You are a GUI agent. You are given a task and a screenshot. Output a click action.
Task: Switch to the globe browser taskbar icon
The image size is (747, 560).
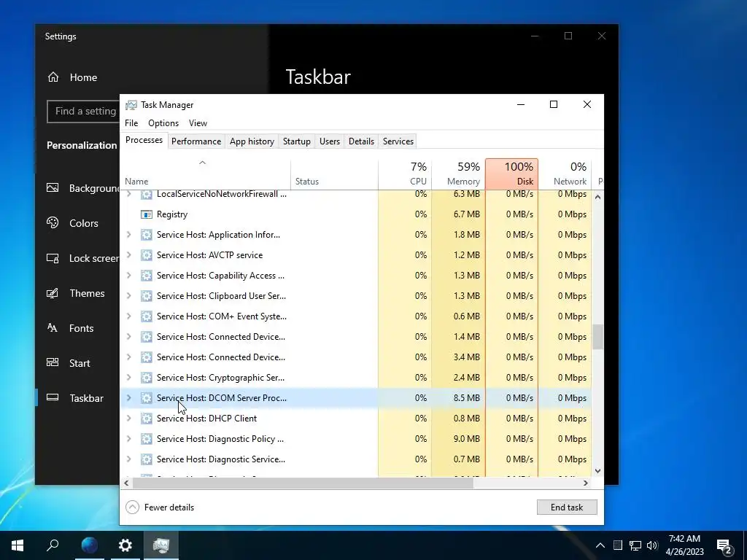(89, 545)
